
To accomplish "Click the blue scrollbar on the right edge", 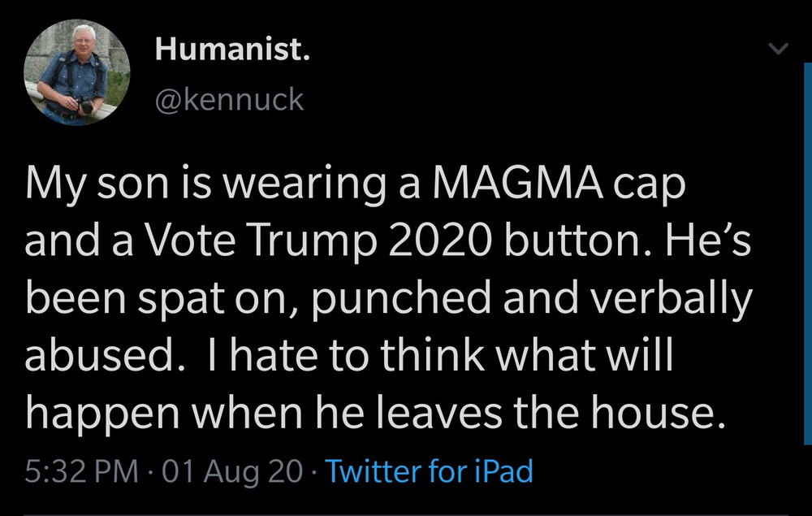I will (x=808, y=254).
